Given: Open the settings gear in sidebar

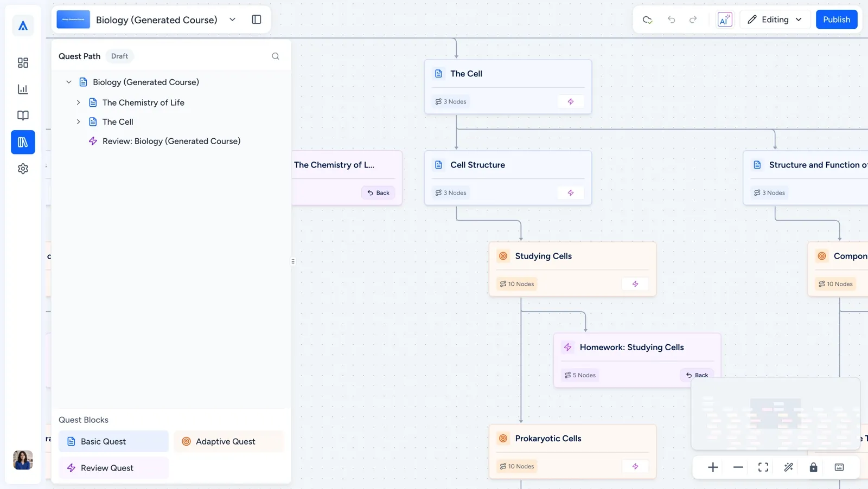Looking at the screenshot, I should pos(23,169).
